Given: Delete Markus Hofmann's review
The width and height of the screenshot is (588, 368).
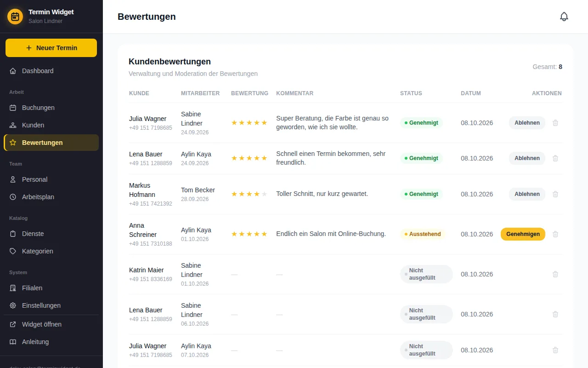Looking at the screenshot, I should click(555, 194).
